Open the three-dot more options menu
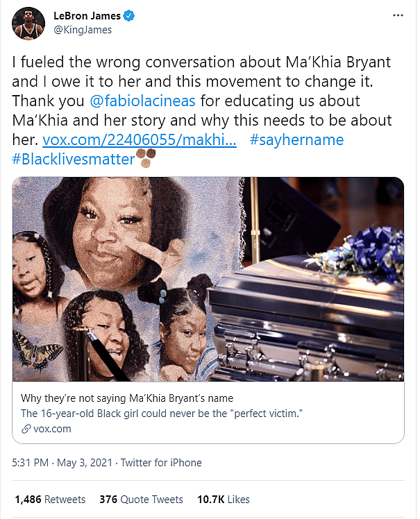420x519 pixels. [397, 15]
